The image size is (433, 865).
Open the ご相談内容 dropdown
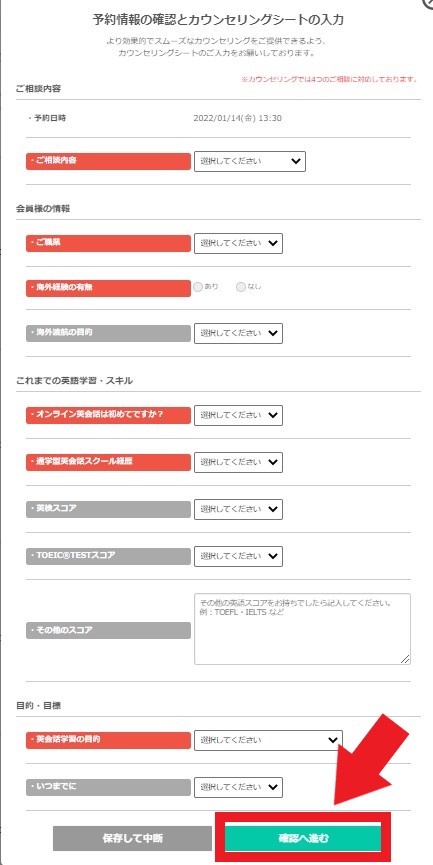[250, 161]
